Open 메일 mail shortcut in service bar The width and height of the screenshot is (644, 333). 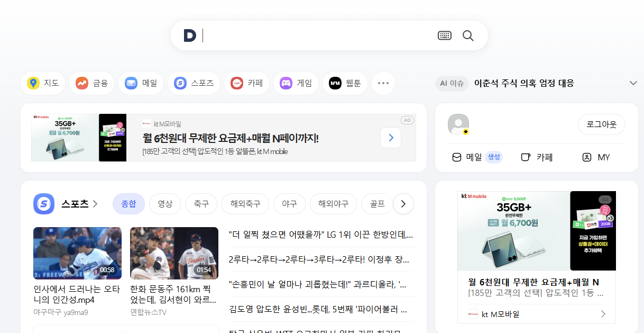pyautogui.click(x=141, y=83)
